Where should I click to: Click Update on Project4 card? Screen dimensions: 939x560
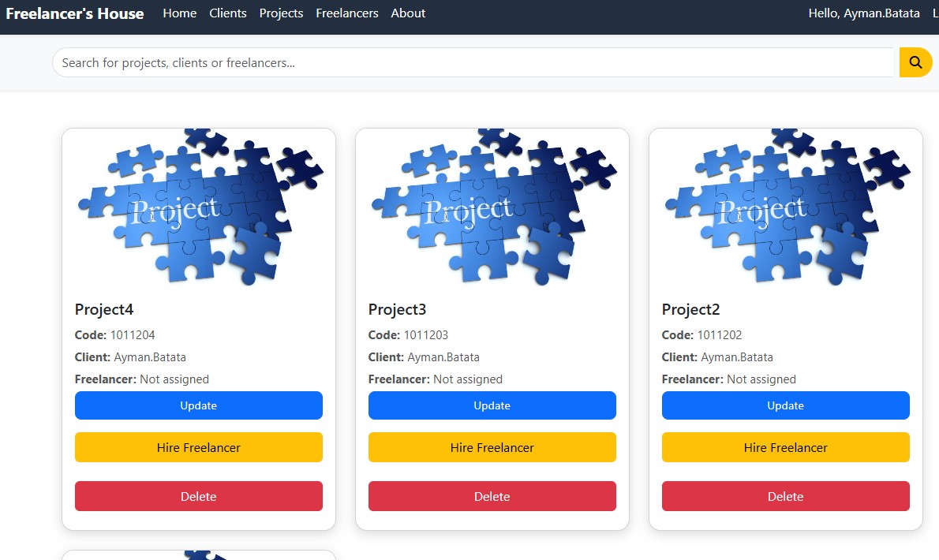click(199, 405)
